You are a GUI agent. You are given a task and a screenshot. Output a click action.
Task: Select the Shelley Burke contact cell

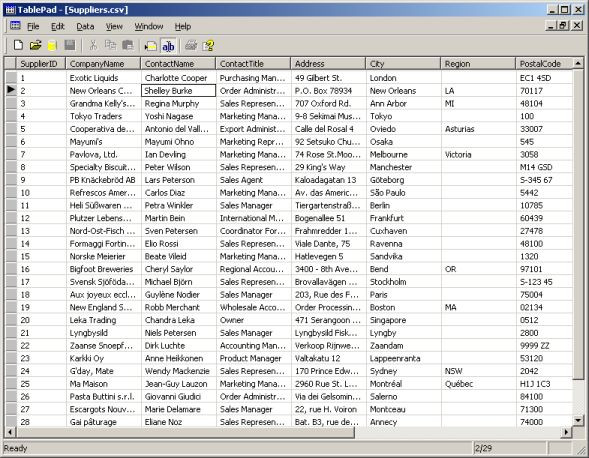[x=178, y=91]
